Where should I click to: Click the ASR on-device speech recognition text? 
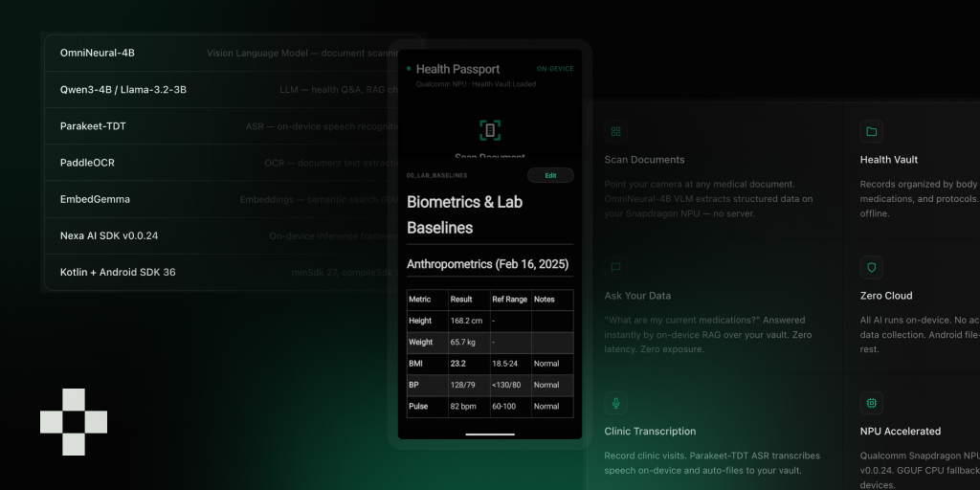coord(322,126)
